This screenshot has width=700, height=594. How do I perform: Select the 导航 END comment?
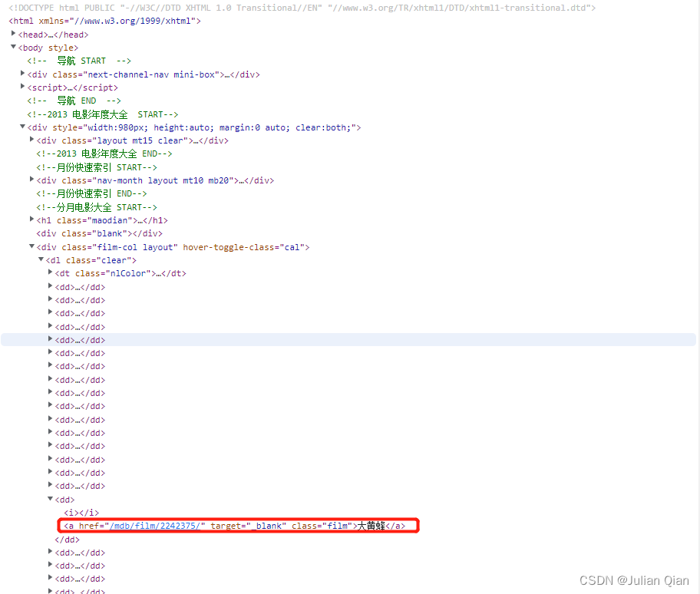click(74, 101)
